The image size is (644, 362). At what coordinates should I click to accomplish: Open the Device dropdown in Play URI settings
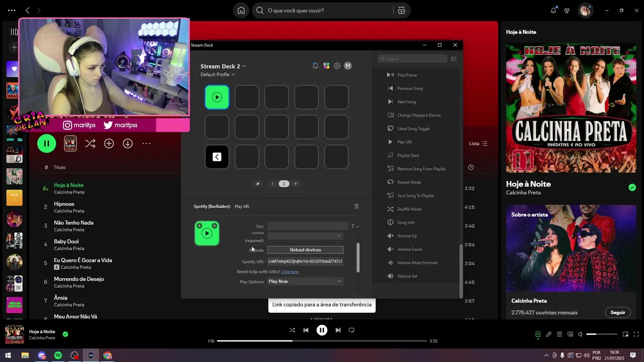305,235
